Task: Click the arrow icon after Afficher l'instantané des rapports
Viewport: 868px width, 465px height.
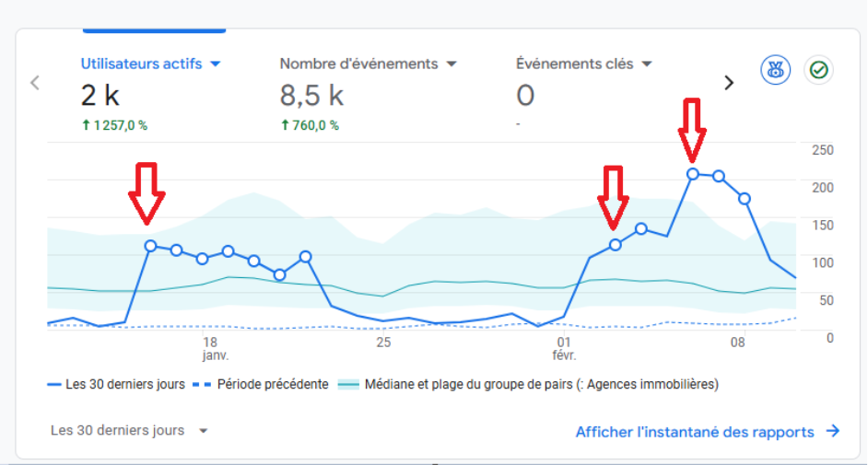Action: [x=832, y=431]
